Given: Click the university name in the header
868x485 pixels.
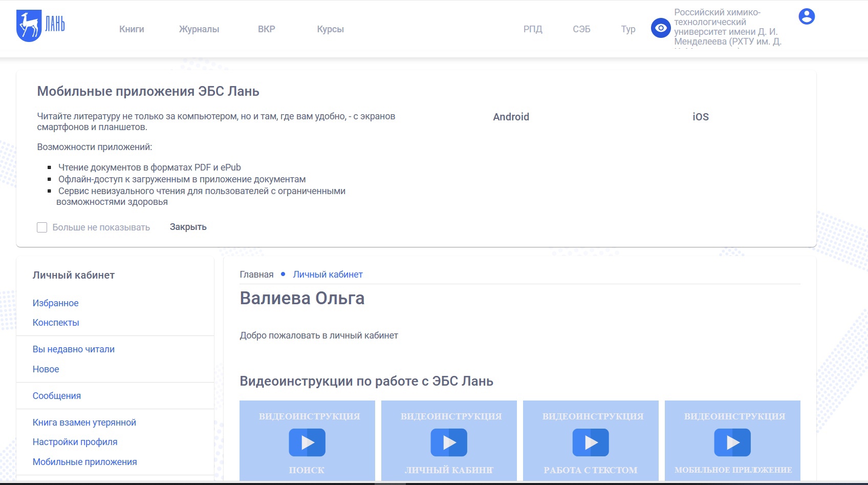Looking at the screenshot, I should (728, 28).
